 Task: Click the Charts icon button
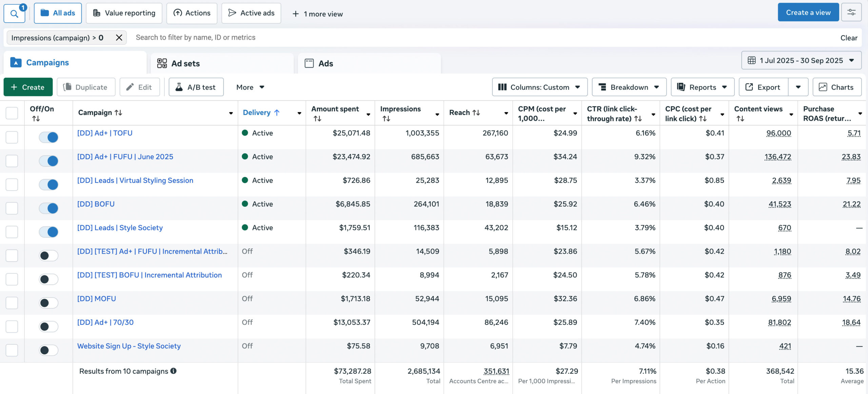point(837,87)
